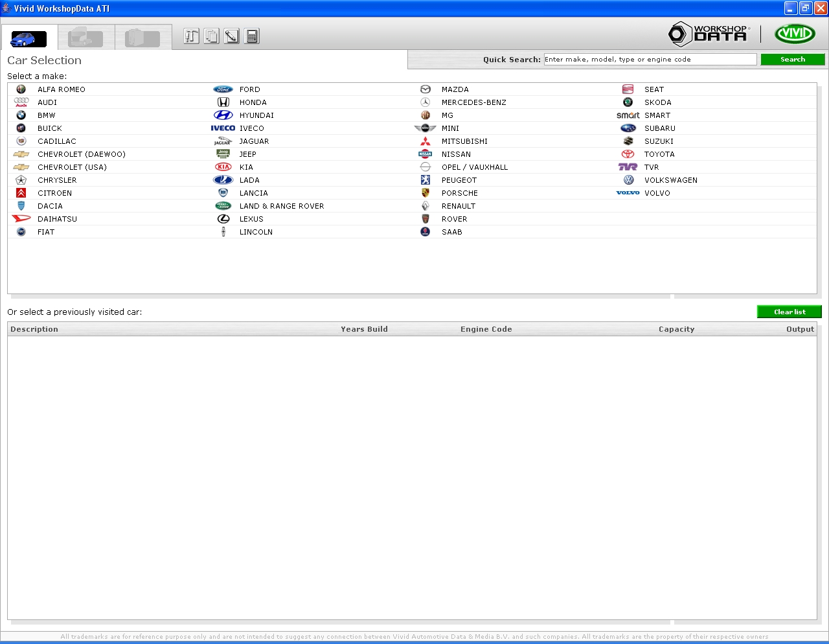This screenshot has width=829, height=644.
Task: Select the FIAT make
Action: [x=46, y=232]
